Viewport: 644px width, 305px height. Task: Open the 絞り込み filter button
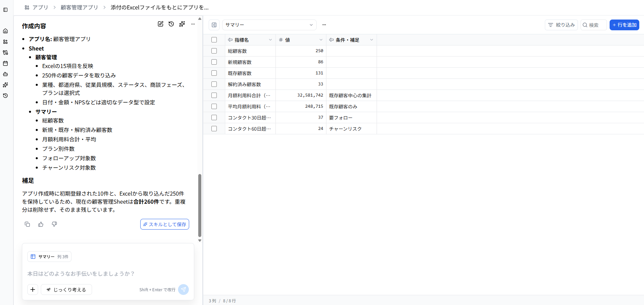[561, 25]
